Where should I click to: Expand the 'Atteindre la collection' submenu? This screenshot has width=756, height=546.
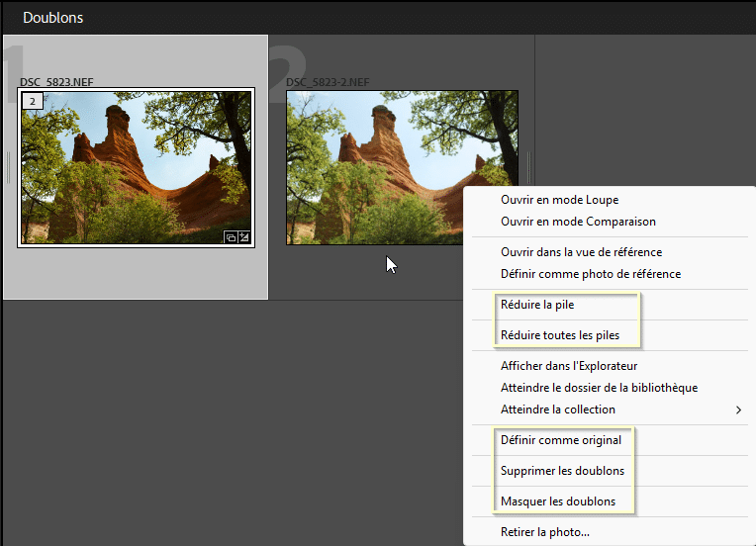(610, 409)
